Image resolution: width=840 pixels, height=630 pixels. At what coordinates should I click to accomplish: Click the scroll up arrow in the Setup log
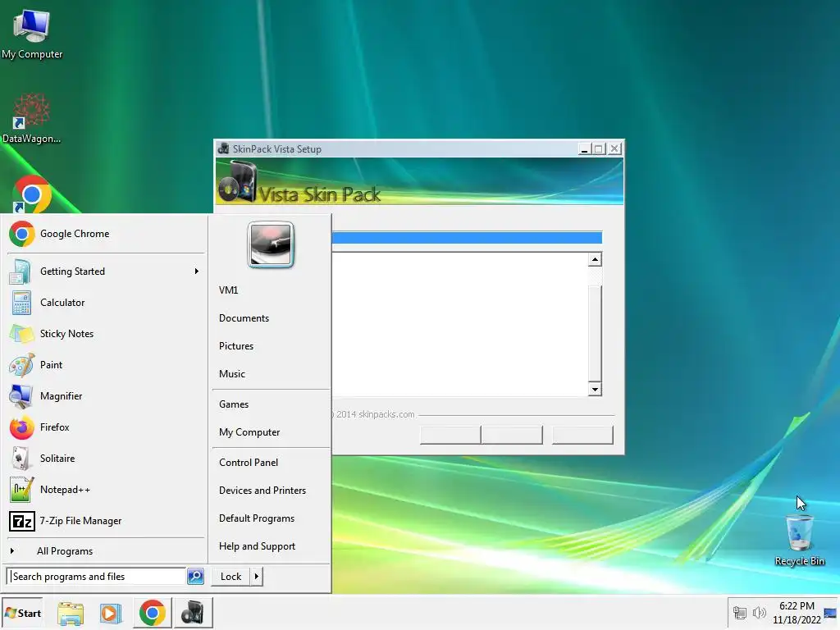(595, 260)
